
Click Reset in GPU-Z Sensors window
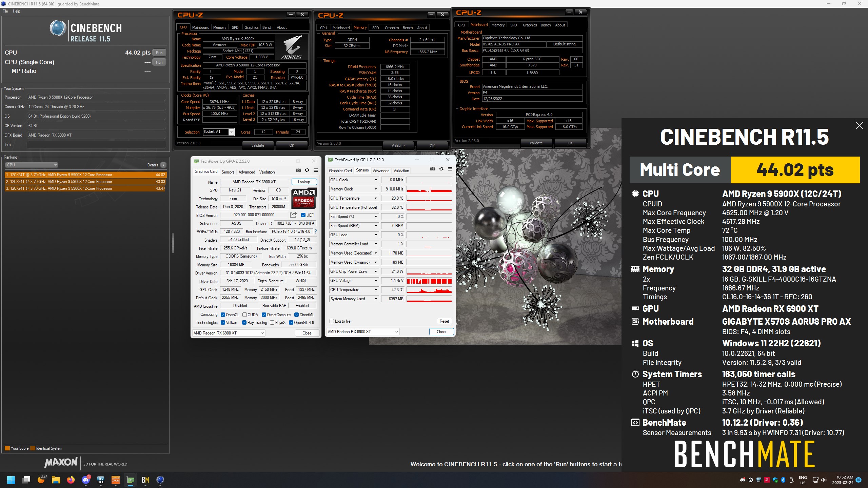click(x=444, y=321)
